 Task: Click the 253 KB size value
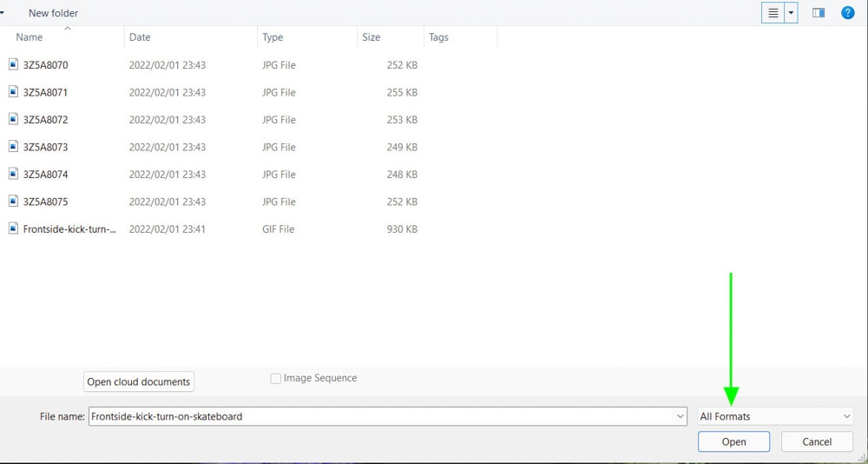point(402,119)
